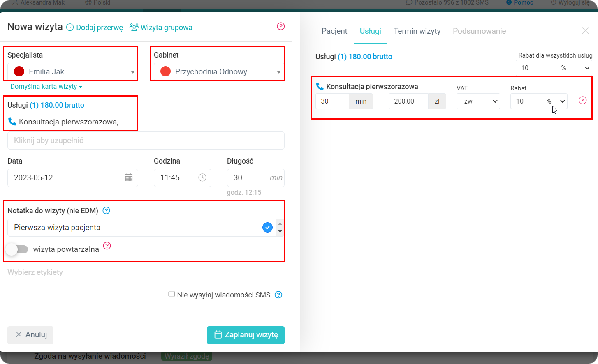Click the Dodaj przerwę link
The height and width of the screenshot is (364, 598).
point(95,28)
